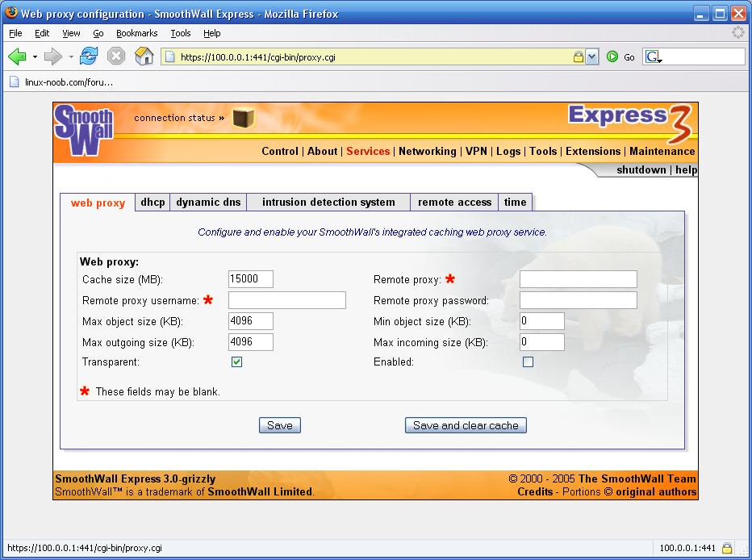The width and height of the screenshot is (752, 560).
Task: Open the Edit menu
Action: (x=42, y=33)
